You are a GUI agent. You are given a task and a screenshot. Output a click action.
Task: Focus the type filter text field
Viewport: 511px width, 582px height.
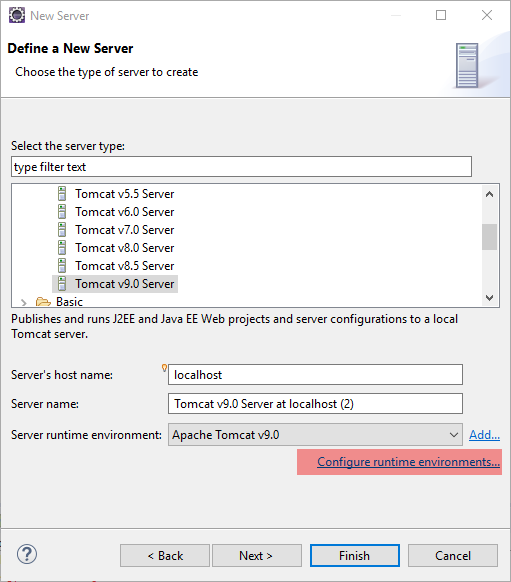(242, 167)
